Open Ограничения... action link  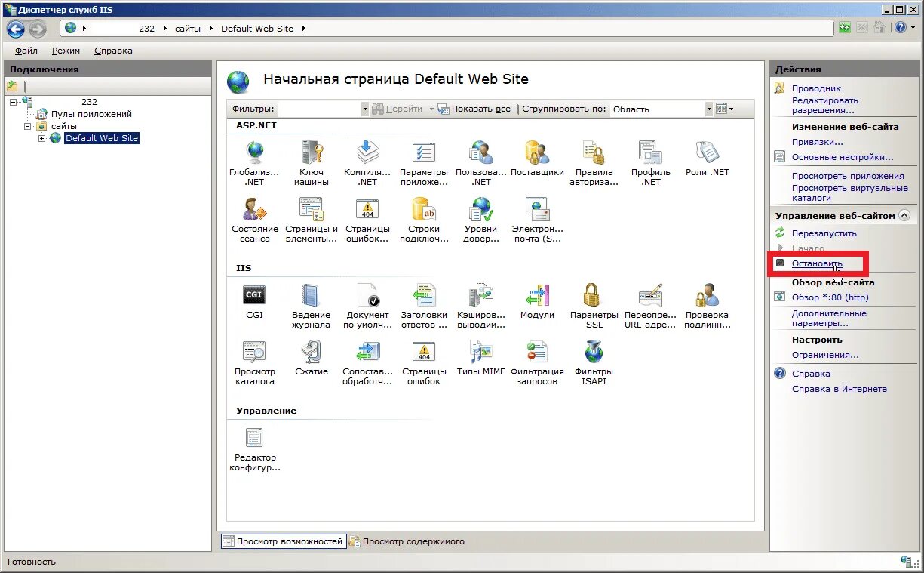[824, 355]
